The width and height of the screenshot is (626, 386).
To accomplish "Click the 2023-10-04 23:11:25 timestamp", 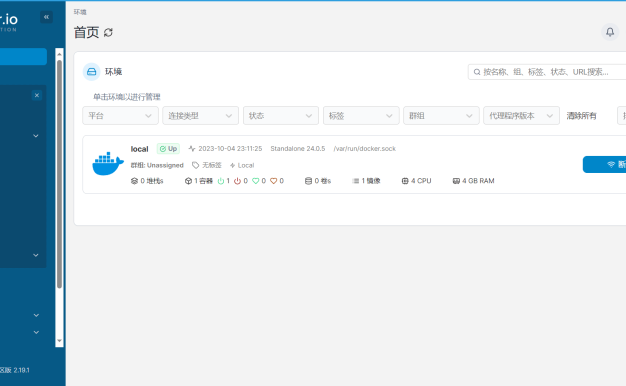I will pyautogui.click(x=230, y=148).
